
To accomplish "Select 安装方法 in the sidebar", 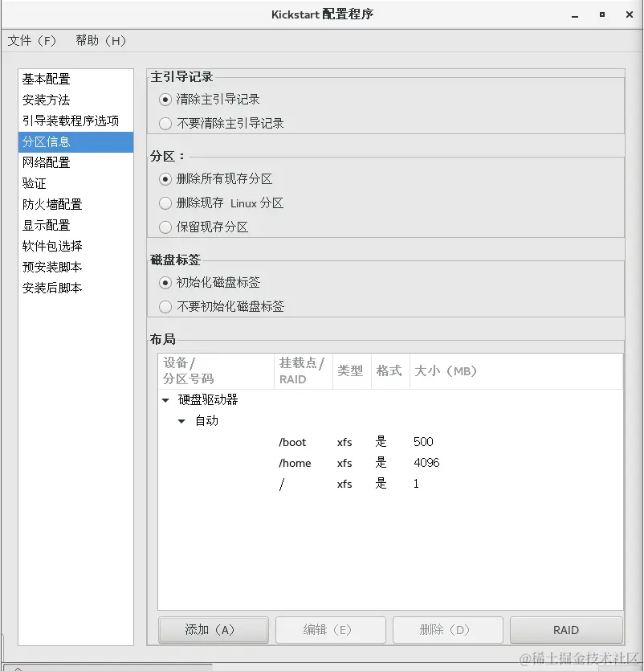I will [x=75, y=100].
